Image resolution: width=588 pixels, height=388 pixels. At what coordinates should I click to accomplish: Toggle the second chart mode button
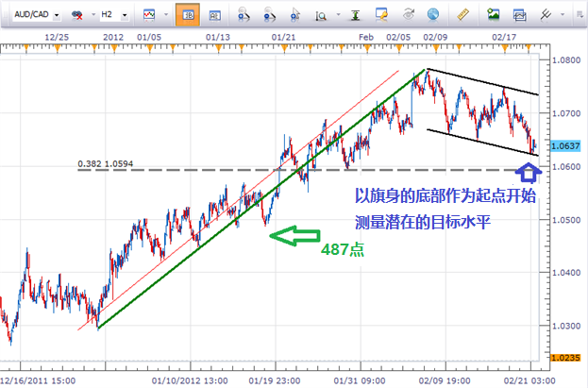[215, 16]
